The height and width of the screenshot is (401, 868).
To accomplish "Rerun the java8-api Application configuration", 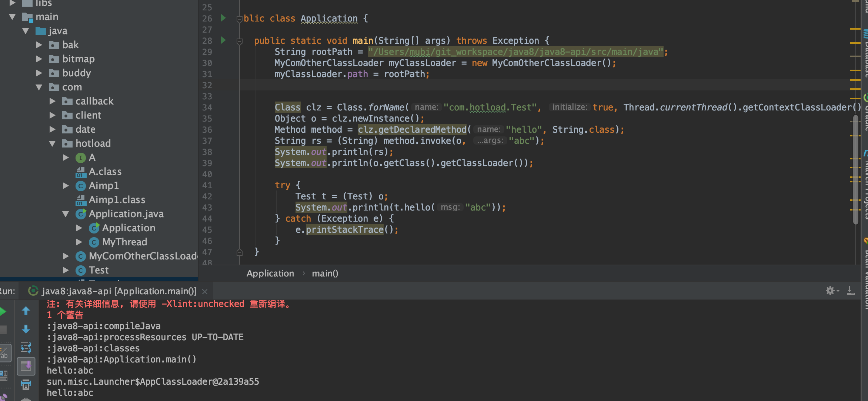I will click(3, 311).
